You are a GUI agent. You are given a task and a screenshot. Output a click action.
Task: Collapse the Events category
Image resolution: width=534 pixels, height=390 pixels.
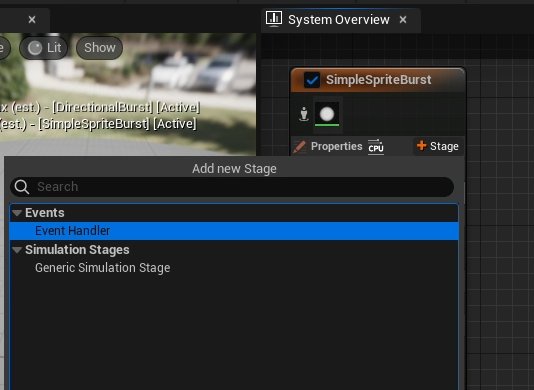pos(17,213)
